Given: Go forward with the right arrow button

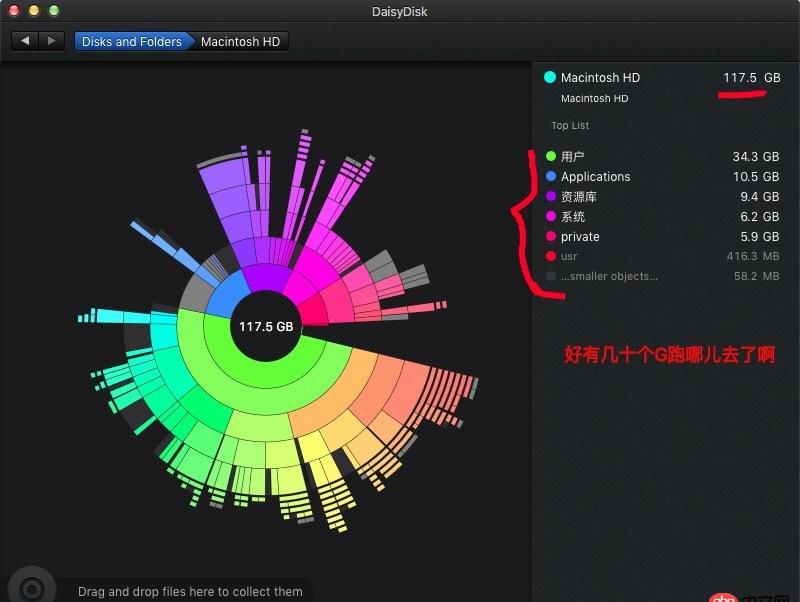Looking at the screenshot, I should [x=52, y=41].
